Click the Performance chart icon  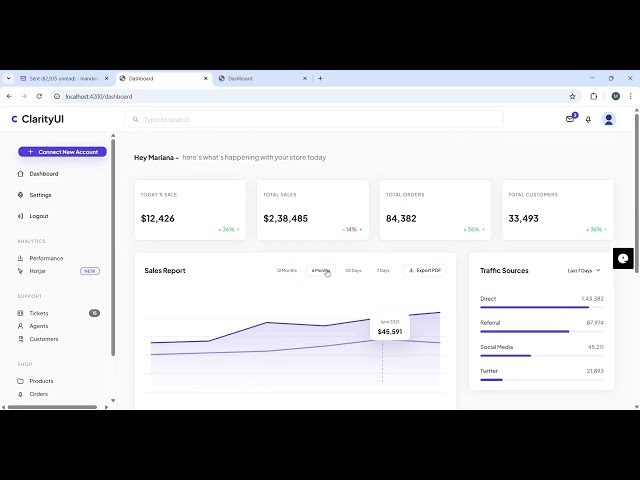coord(20,258)
